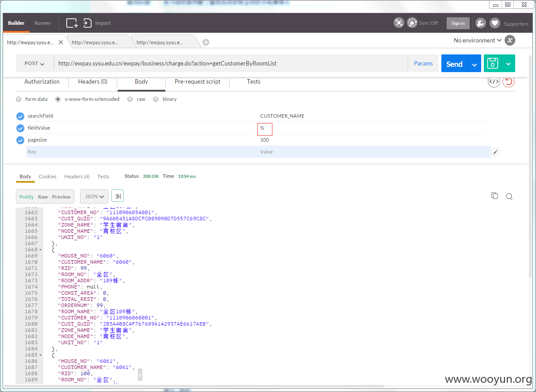Open the JSON format dropdown
This screenshot has height=392, width=536.
click(x=94, y=196)
